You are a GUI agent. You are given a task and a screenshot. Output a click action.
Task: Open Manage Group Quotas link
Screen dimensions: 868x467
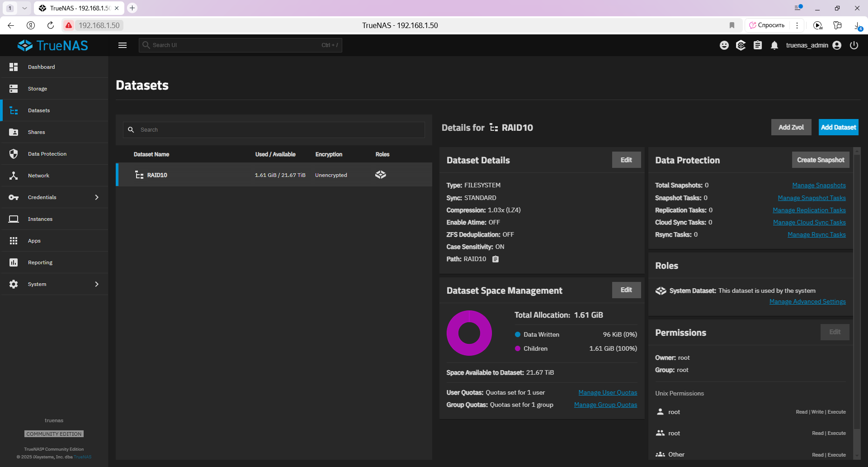click(605, 405)
